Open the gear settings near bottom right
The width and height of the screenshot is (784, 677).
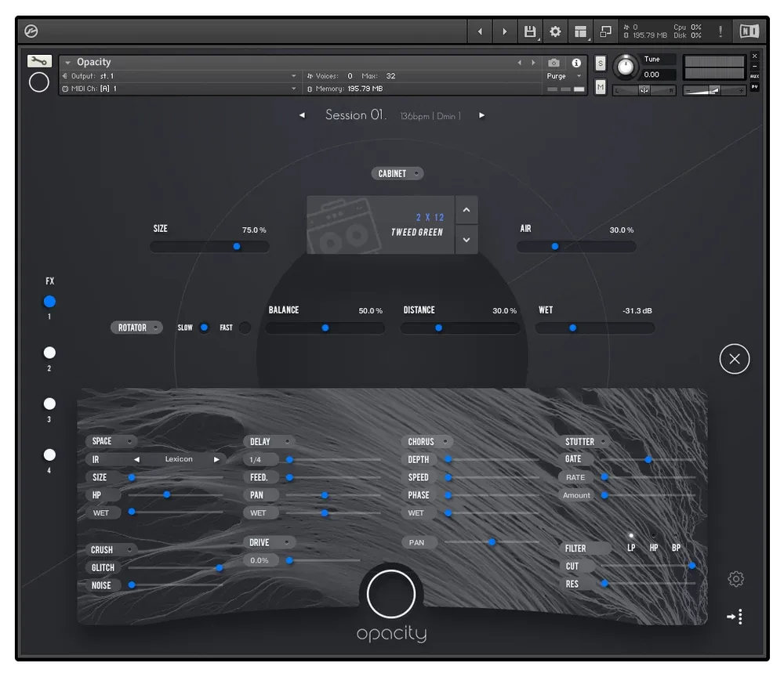pos(735,578)
